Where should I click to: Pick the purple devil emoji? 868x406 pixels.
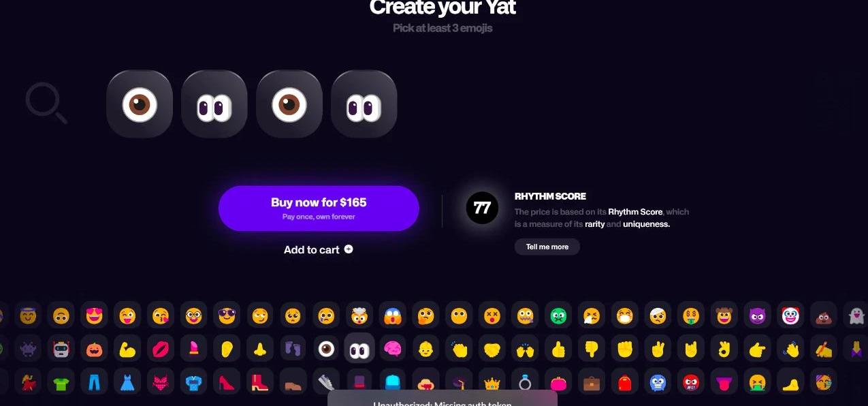(x=757, y=315)
